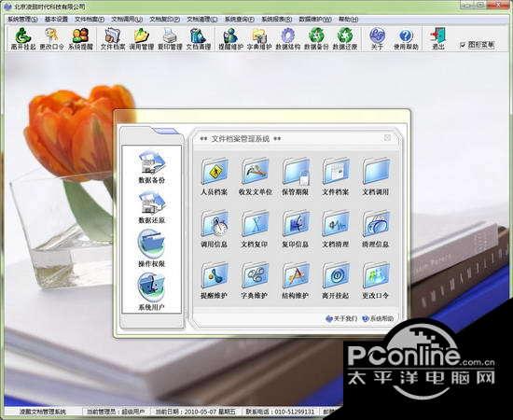The height and width of the screenshot is (420, 513).
Task: Click the 退出 exit toolbar icon
Action: pyautogui.click(x=438, y=38)
